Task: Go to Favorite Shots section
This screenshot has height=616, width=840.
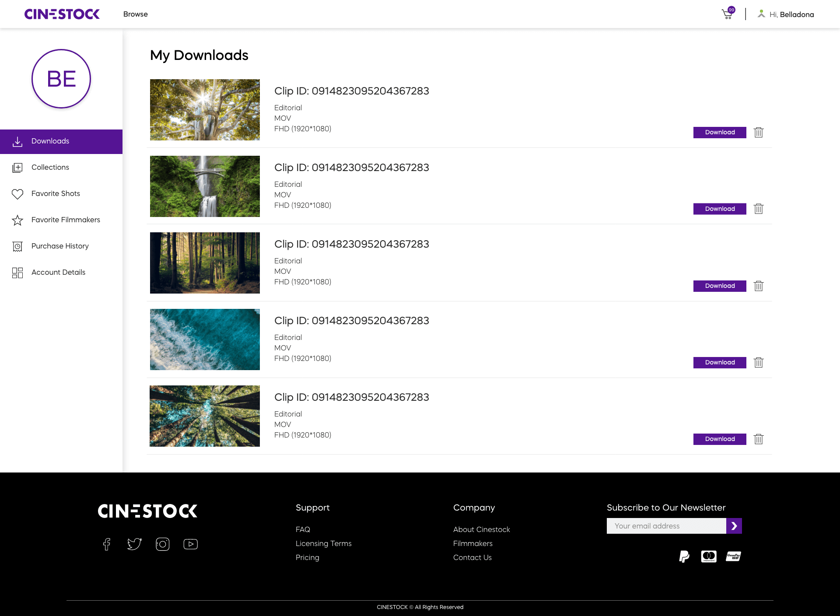Action: pos(56,194)
